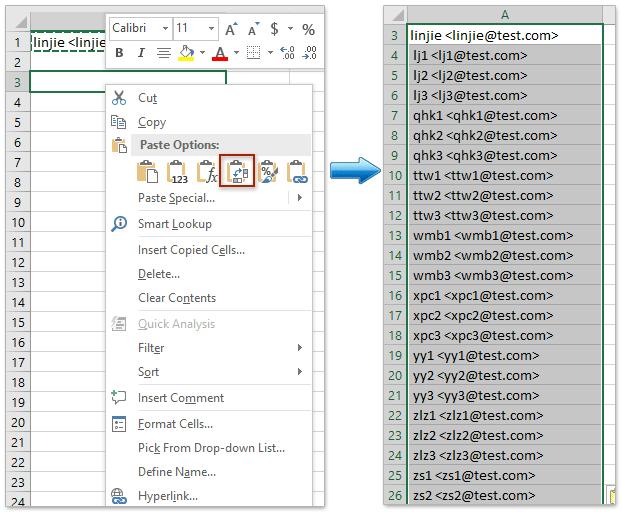
Task: Select the Paste Link option icon
Action: click(298, 172)
